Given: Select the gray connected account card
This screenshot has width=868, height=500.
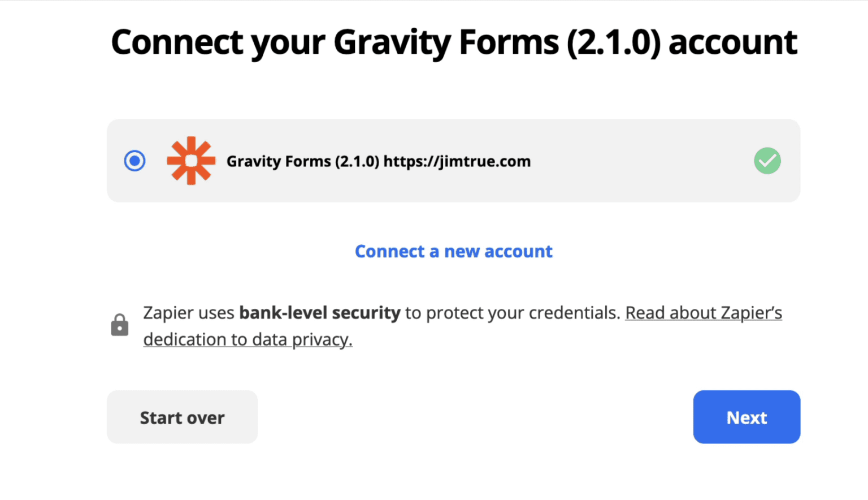Looking at the screenshot, I should click(453, 161).
